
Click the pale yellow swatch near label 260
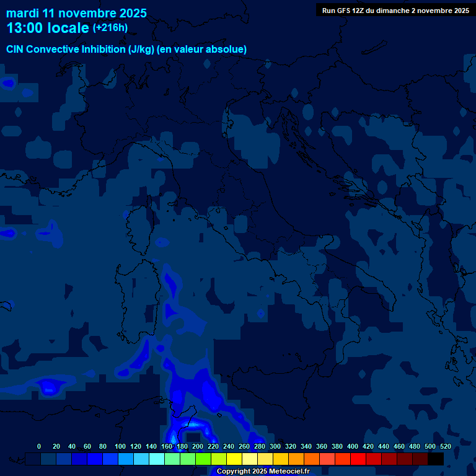click(250, 459)
